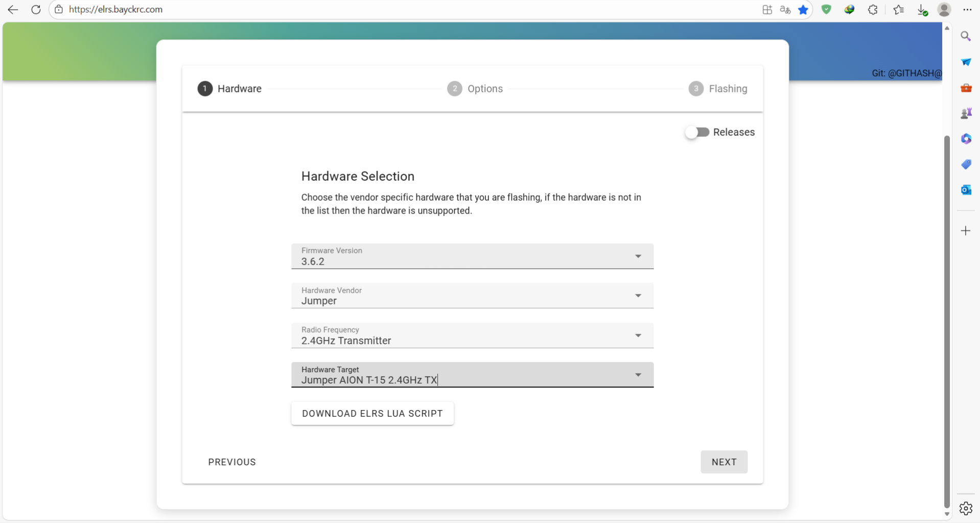Open the browser profile avatar
The height and width of the screenshot is (523, 980).
pyautogui.click(x=944, y=10)
